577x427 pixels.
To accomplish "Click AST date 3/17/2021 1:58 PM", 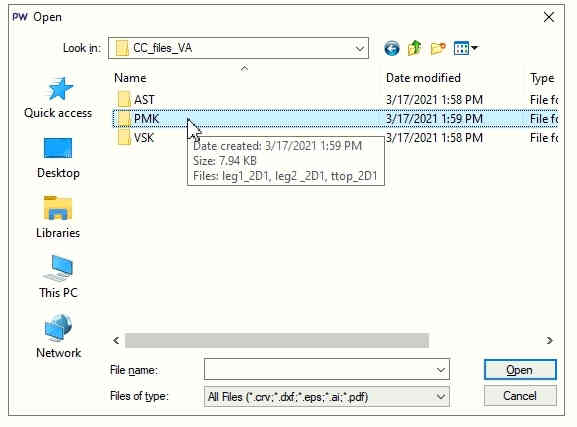I will [434, 99].
